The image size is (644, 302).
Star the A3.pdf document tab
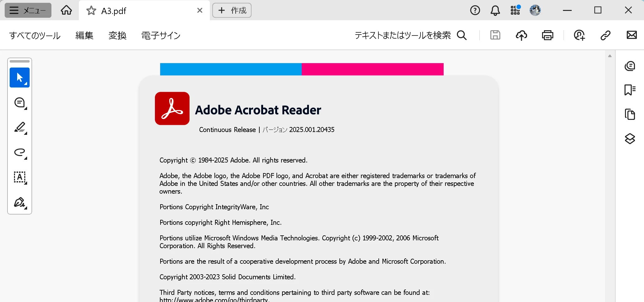click(91, 11)
